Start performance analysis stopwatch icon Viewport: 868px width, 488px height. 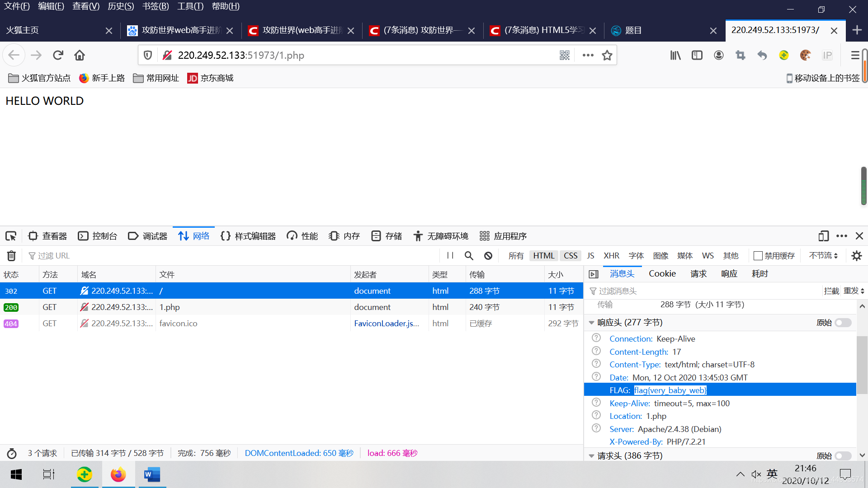(12, 453)
